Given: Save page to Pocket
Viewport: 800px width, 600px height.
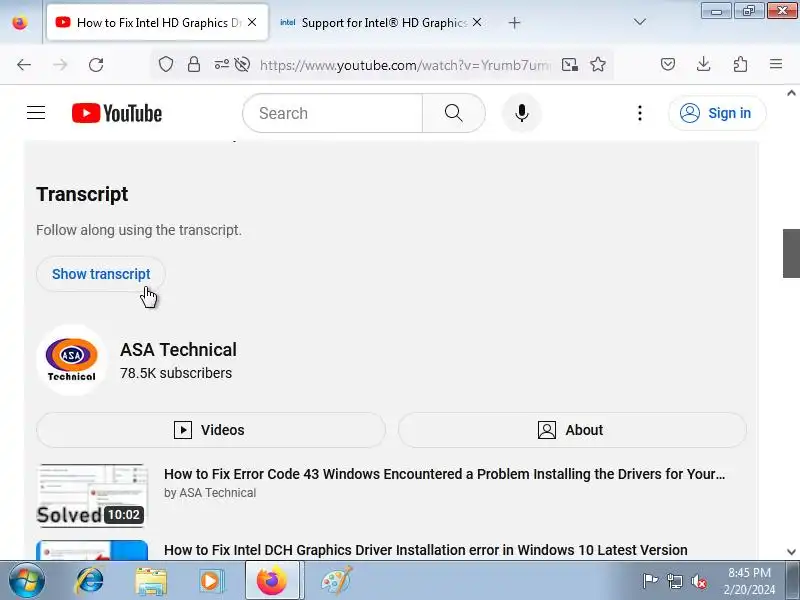Looking at the screenshot, I should click(668, 64).
